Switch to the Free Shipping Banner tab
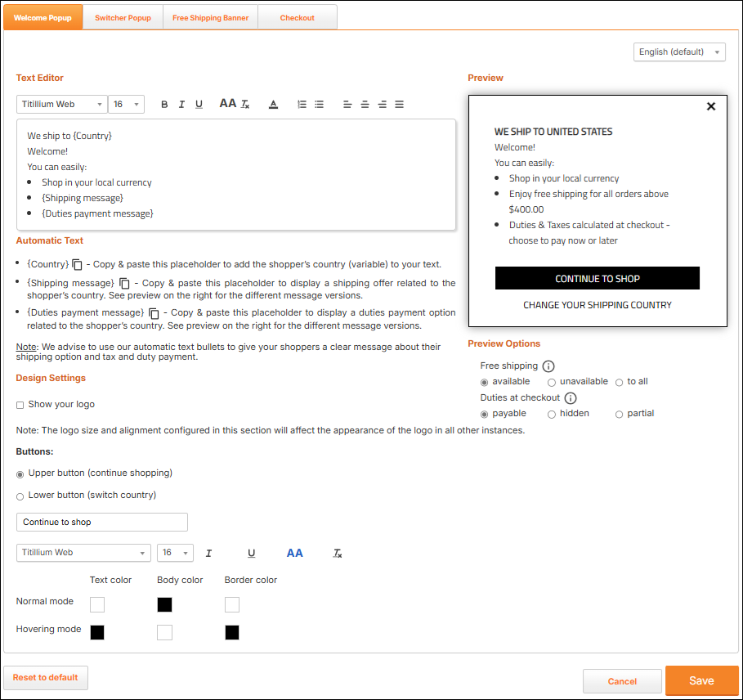The image size is (743, 700). point(210,18)
